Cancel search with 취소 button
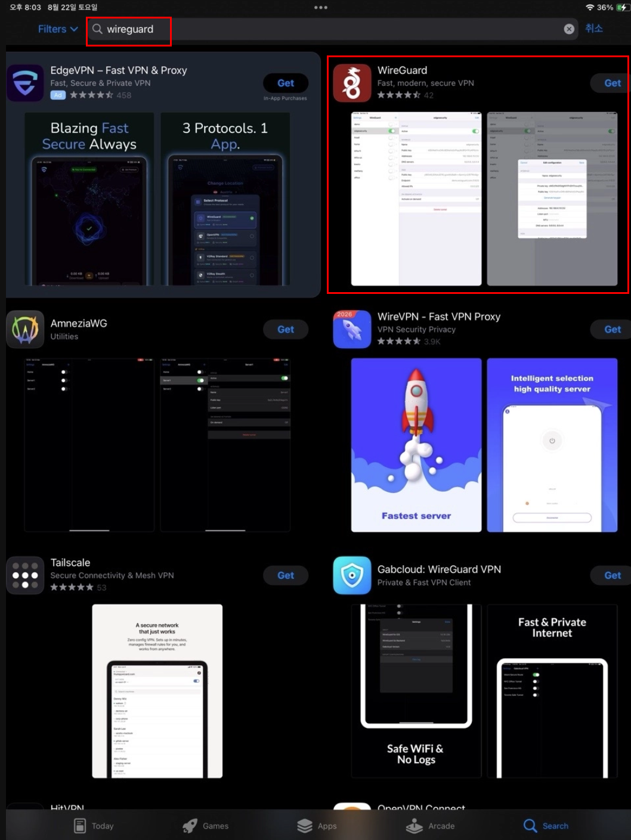The width and height of the screenshot is (631, 840). pyautogui.click(x=594, y=28)
